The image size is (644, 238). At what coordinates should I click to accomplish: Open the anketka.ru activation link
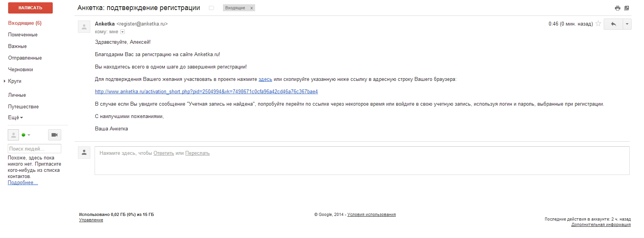point(206,92)
